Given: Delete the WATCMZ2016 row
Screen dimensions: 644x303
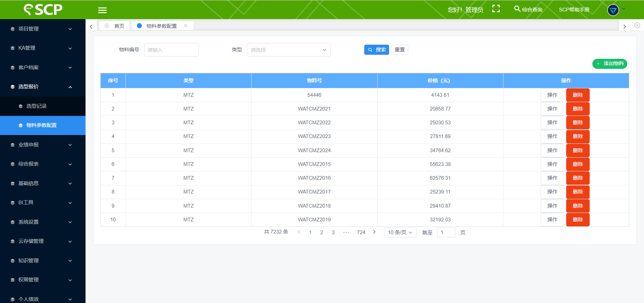Looking at the screenshot, I should tap(578, 178).
